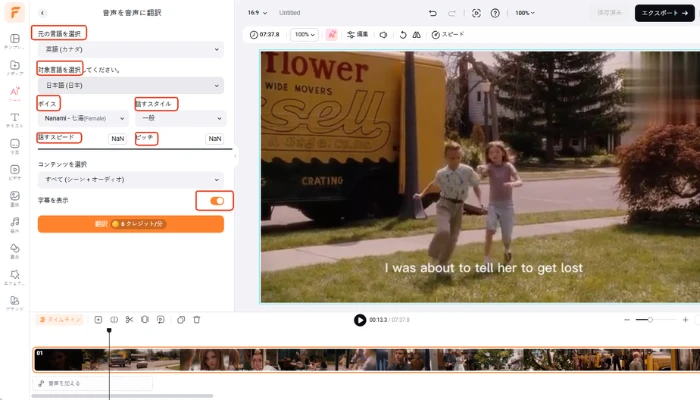Open the target language 日本語 dropdown
This screenshot has width=700, height=400.
point(130,85)
